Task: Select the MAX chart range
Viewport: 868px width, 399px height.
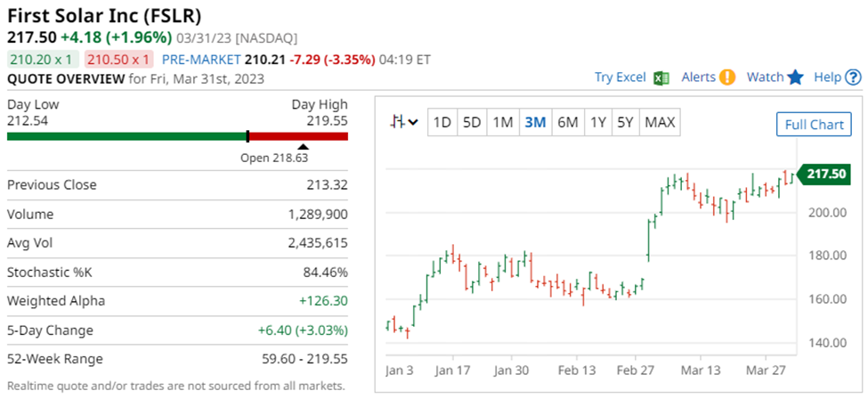Action: [x=660, y=122]
